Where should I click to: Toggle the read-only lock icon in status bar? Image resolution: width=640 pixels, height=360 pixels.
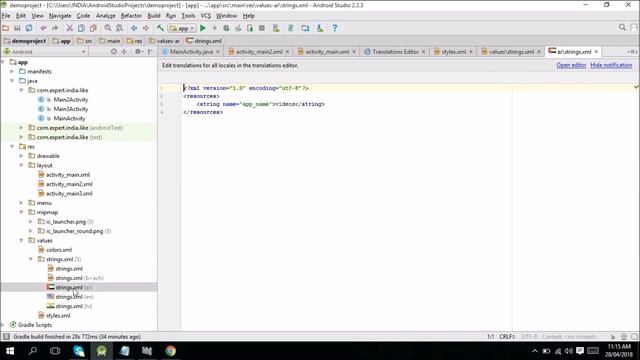(613, 337)
